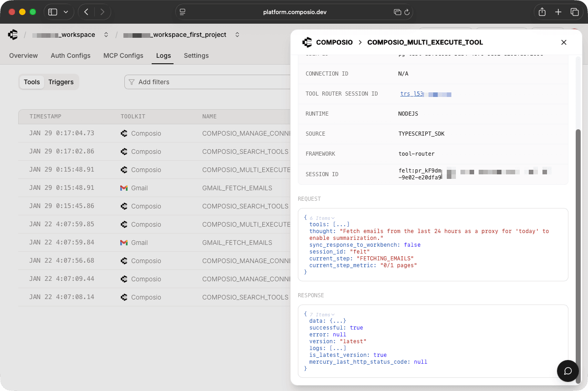The width and height of the screenshot is (588, 391).
Task: Switch to the Triggers log toggle
Action: 61,82
